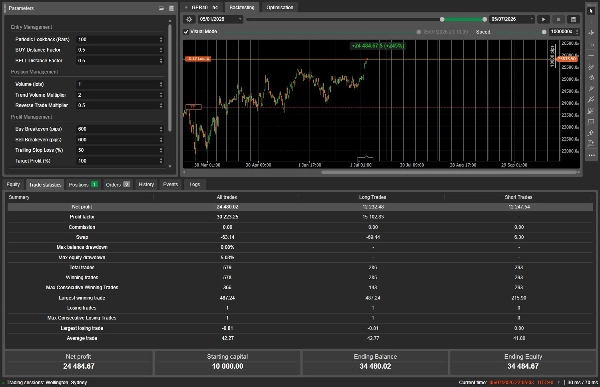Click the All trades column header

(227, 198)
